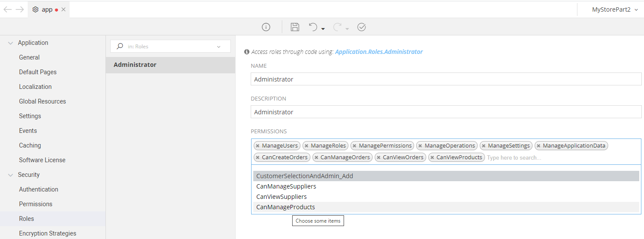Remove the CanViewProducts permission tag
Viewport: 644px width, 239px height.
pyautogui.click(x=432, y=158)
